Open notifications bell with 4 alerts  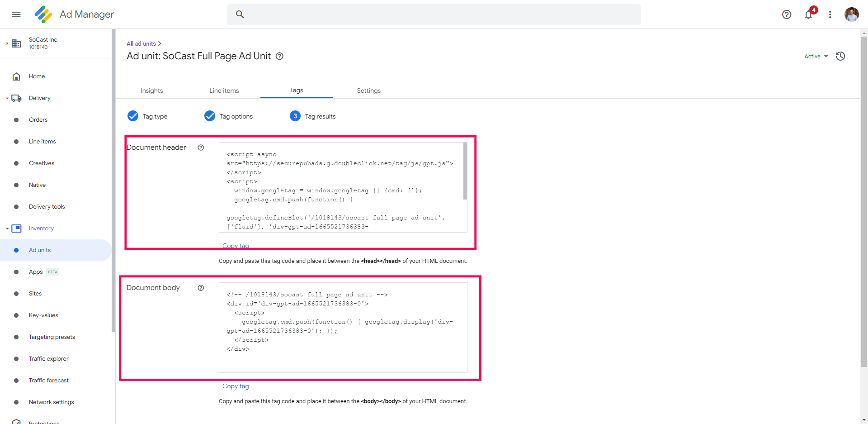click(809, 14)
